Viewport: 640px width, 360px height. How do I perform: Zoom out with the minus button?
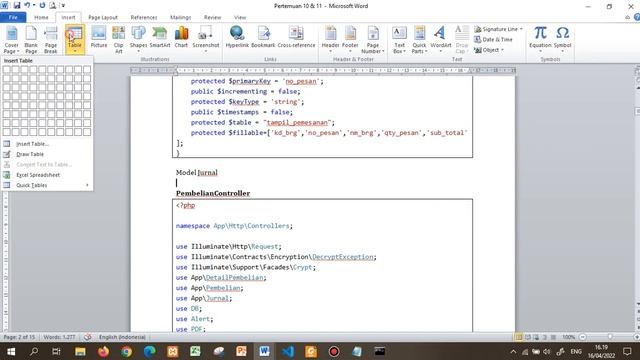(x=582, y=337)
